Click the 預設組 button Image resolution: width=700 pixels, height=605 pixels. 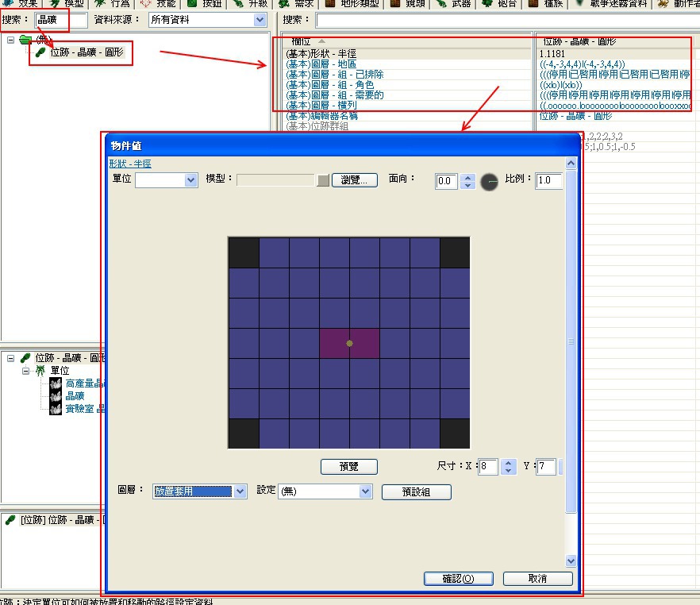[417, 492]
